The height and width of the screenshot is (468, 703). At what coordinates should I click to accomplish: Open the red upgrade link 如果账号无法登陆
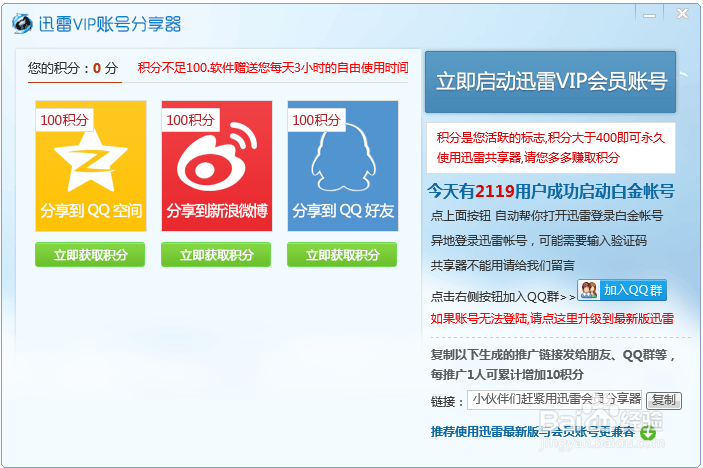click(552, 319)
